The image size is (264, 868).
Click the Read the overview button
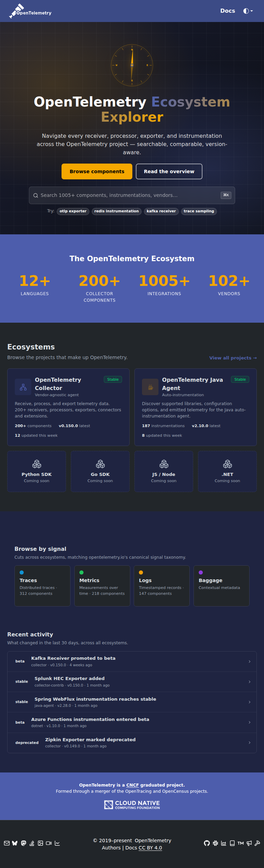tap(169, 171)
